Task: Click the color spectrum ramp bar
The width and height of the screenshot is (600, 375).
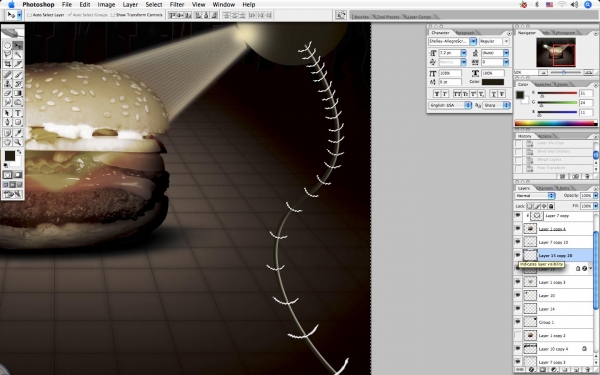Action: pyautogui.click(x=556, y=123)
